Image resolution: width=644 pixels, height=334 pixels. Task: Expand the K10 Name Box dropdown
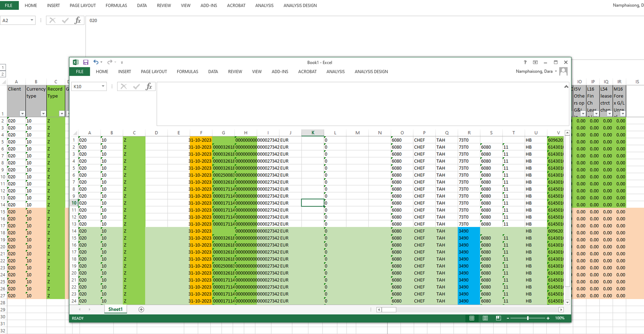point(103,86)
